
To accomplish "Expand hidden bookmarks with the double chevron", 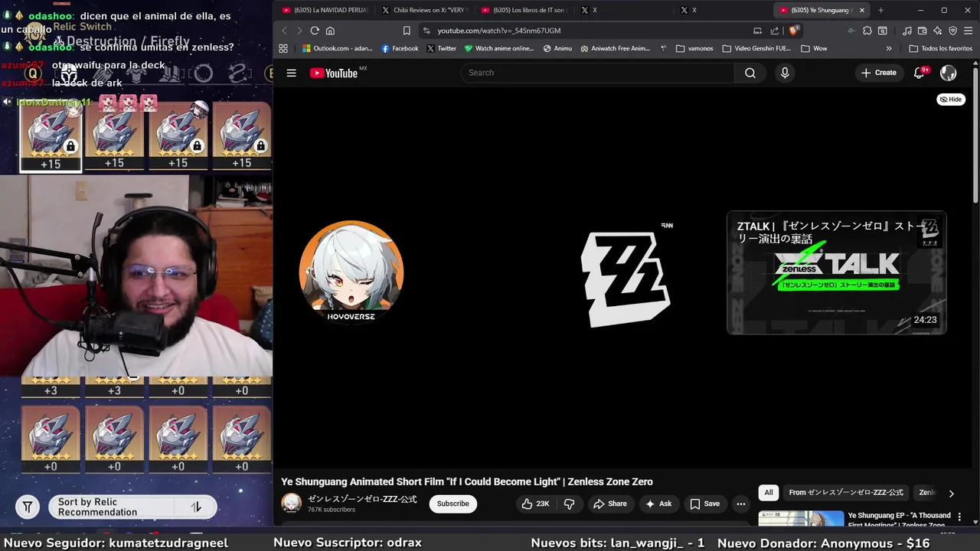I will pyautogui.click(x=889, y=48).
